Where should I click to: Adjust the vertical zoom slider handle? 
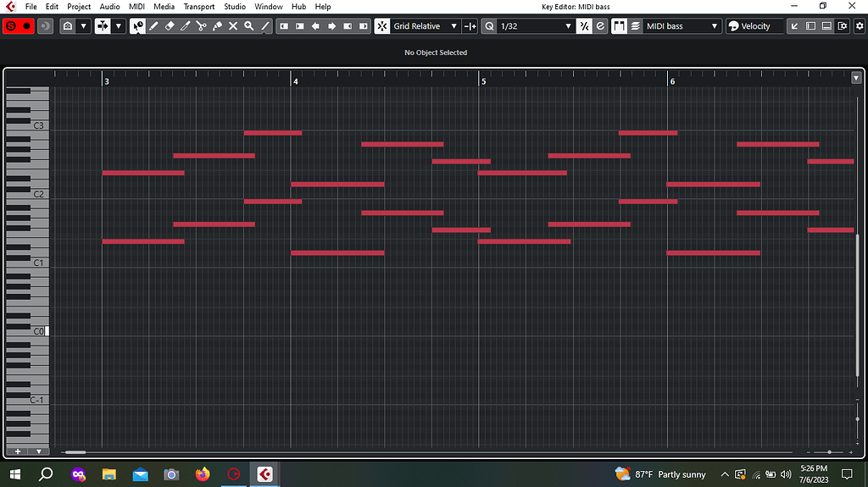tap(858, 419)
